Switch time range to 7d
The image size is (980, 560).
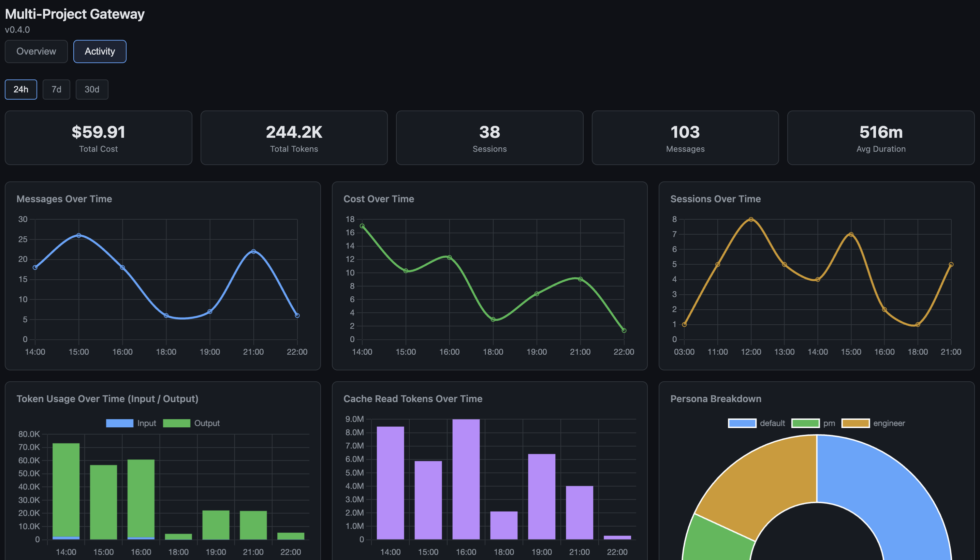point(56,90)
